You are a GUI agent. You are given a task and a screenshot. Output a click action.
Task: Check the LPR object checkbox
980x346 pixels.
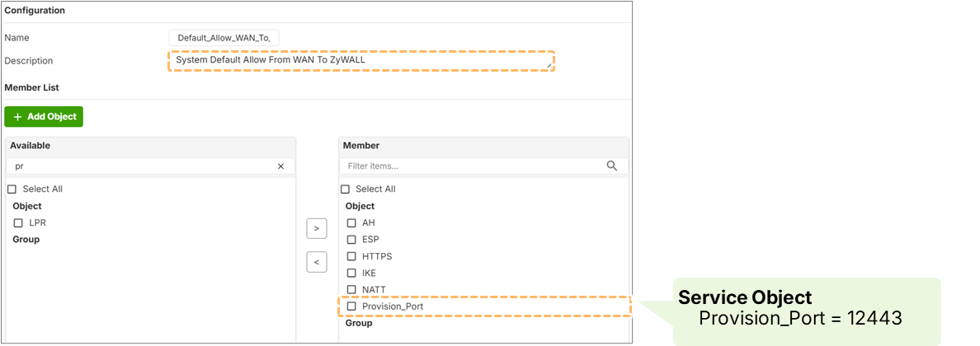coord(18,222)
